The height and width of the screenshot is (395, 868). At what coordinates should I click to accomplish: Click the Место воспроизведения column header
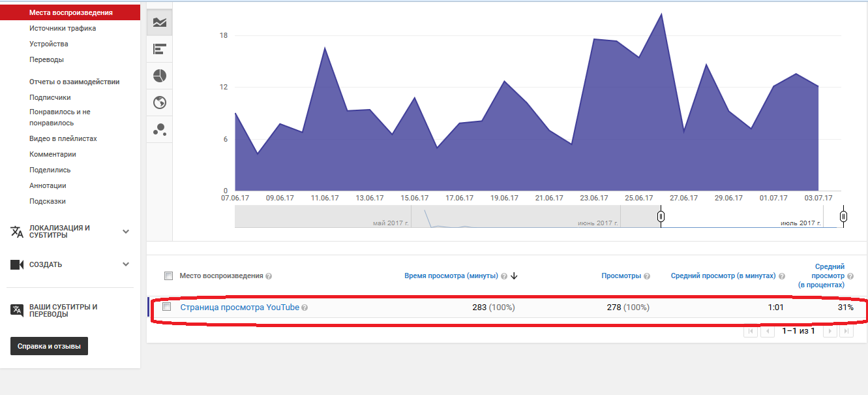click(x=221, y=276)
